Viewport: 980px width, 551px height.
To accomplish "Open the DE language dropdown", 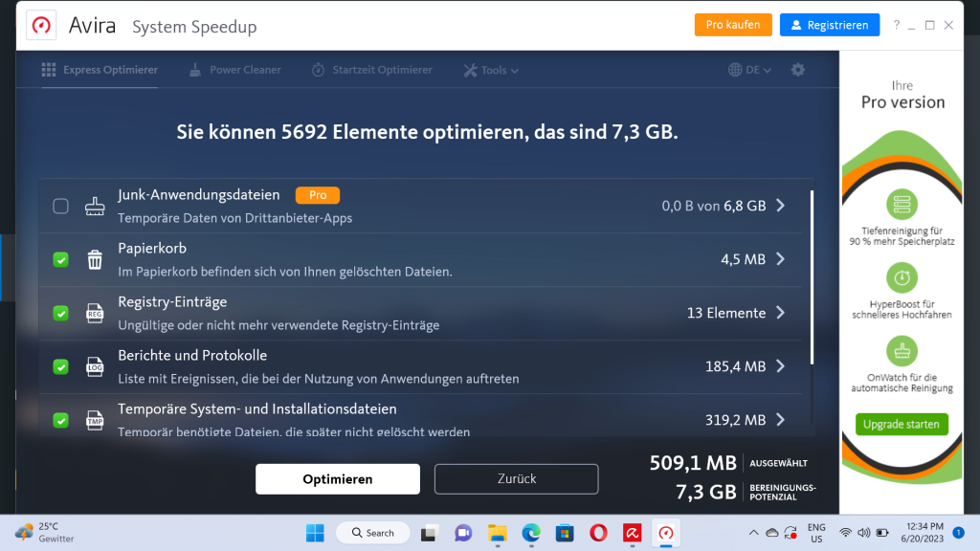I will click(x=750, y=70).
